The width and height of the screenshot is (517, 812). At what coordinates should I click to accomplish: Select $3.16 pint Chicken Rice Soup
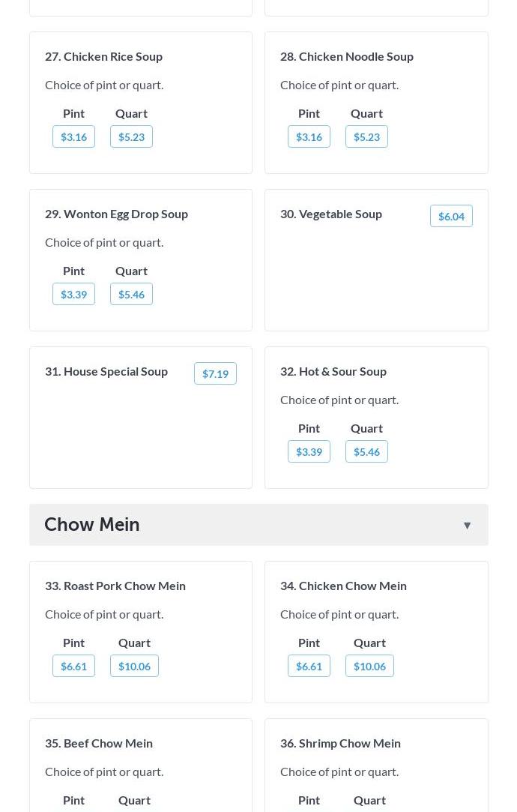[x=73, y=136]
